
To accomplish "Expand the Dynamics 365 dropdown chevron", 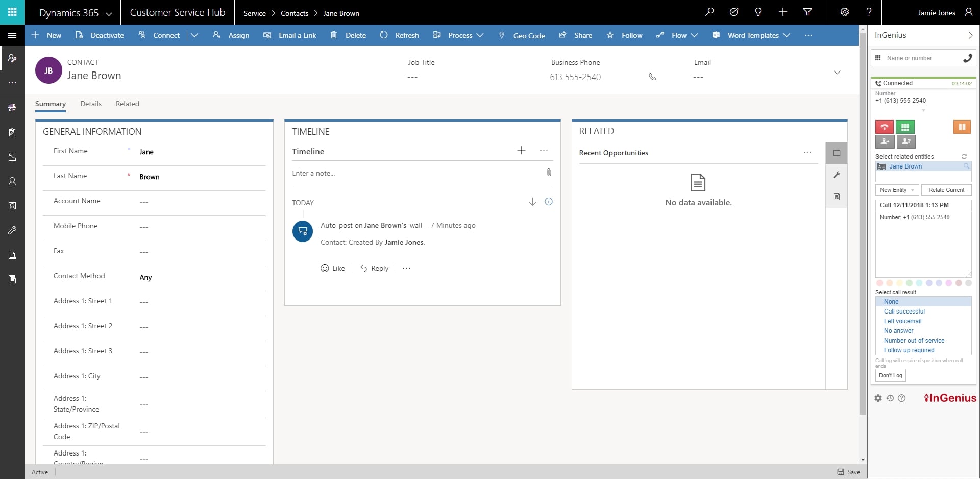I will click(109, 14).
